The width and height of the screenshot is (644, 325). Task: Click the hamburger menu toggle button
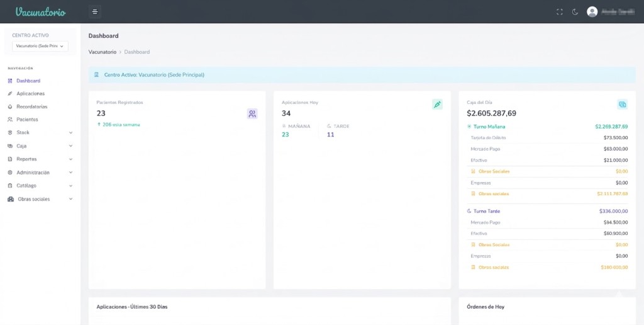tap(95, 11)
